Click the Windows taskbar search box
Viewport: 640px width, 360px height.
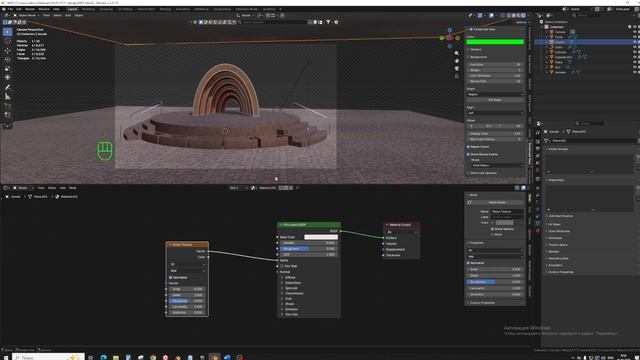coord(48,357)
